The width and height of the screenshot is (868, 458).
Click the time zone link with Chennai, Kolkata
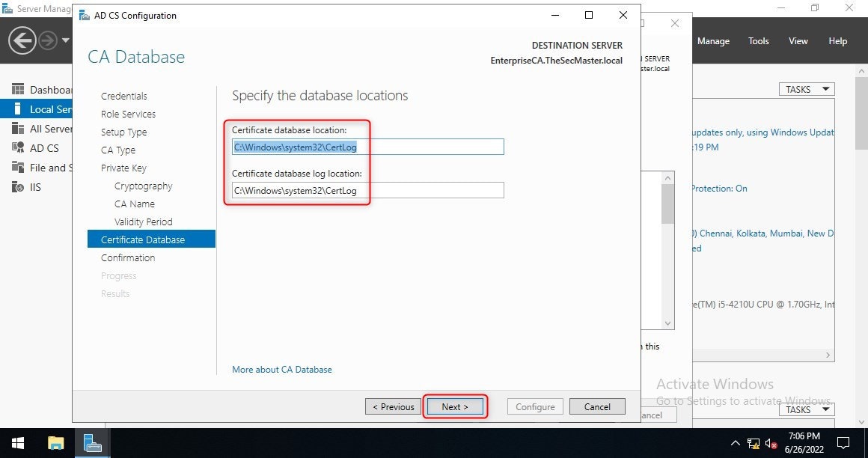(762, 233)
